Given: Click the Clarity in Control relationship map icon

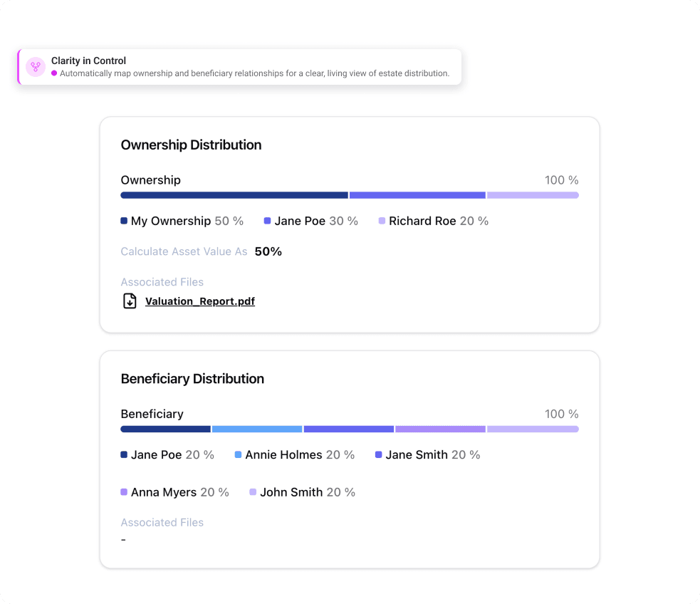Looking at the screenshot, I should point(36,67).
